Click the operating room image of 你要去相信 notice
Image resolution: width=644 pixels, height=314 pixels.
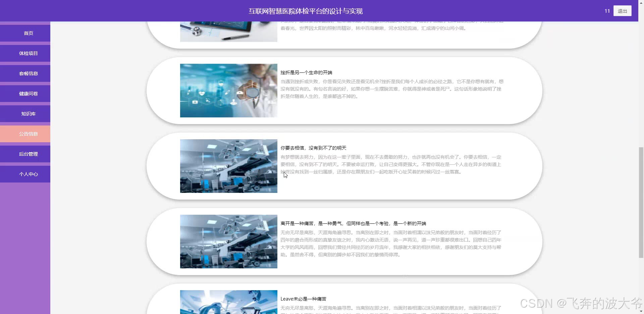(229, 166)
